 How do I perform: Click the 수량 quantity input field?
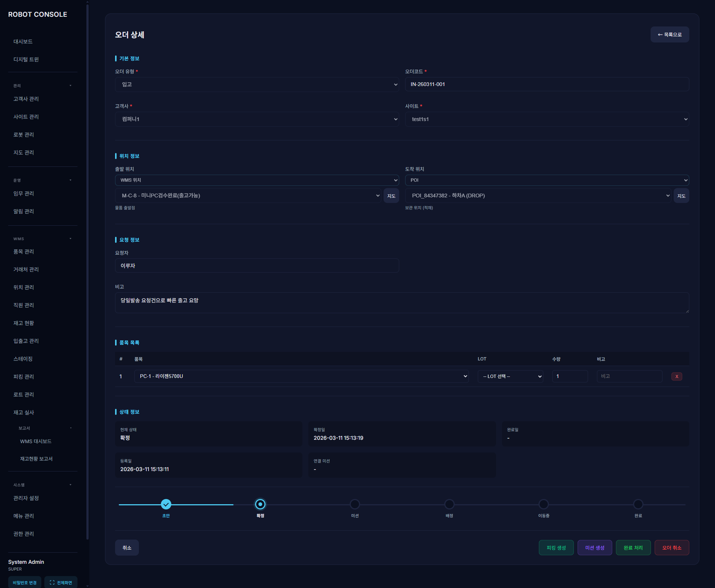pos(569,376)
